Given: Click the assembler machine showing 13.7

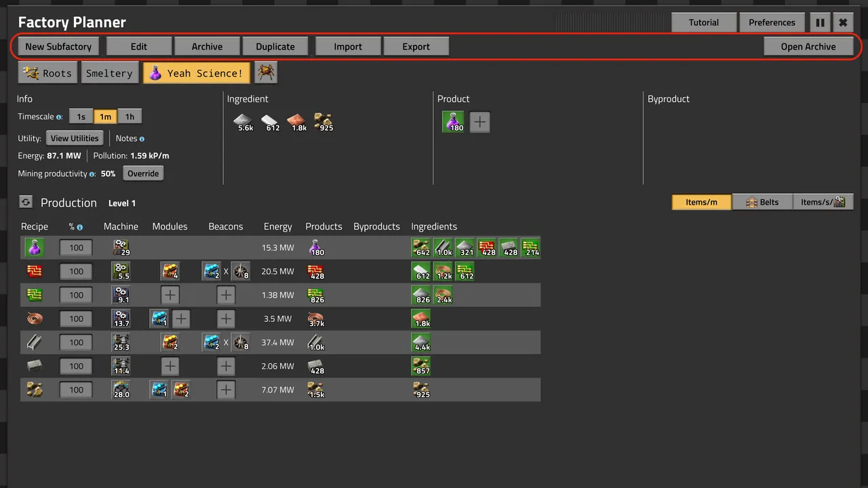Looking at the screenshot, I should pyautogui.click(x=121, y=319).
